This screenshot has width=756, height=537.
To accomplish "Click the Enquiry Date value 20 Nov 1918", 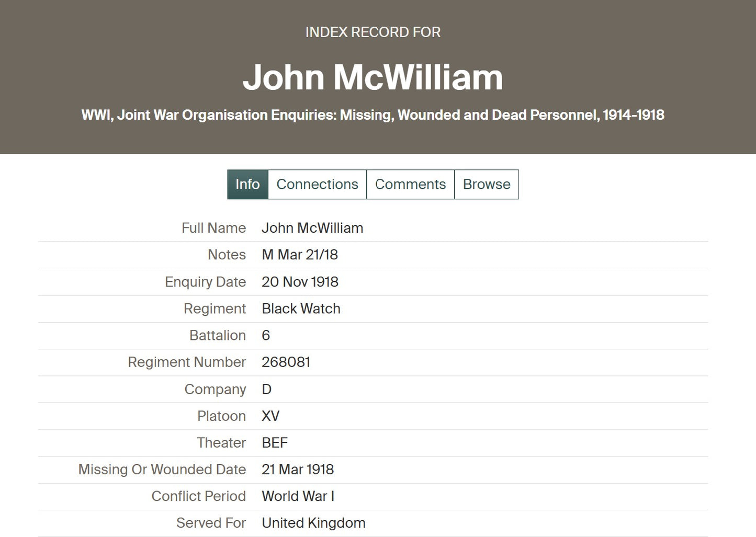I will pyautogui.click(x=300, y=282).
